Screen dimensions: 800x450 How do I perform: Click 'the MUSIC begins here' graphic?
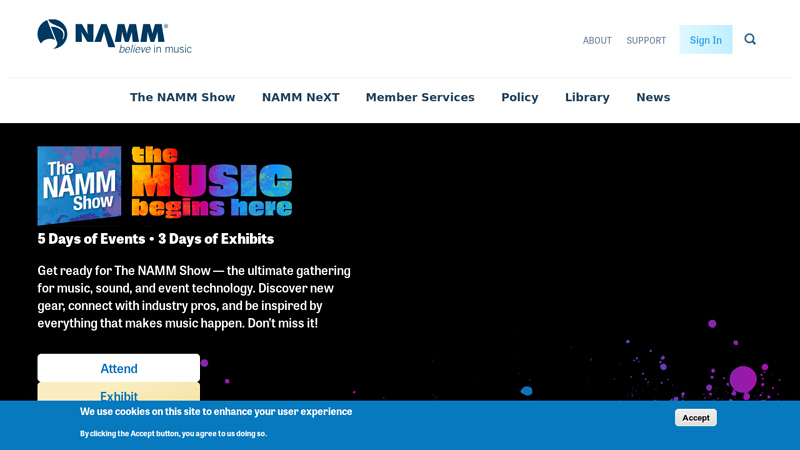[x=212, y=182]
